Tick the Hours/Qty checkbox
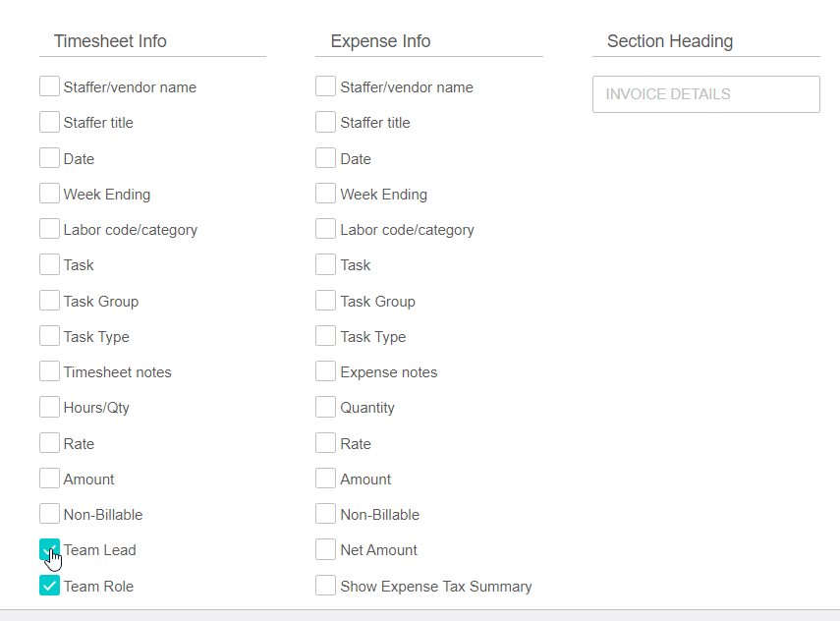Screen dimensions: 840x621 49,407
